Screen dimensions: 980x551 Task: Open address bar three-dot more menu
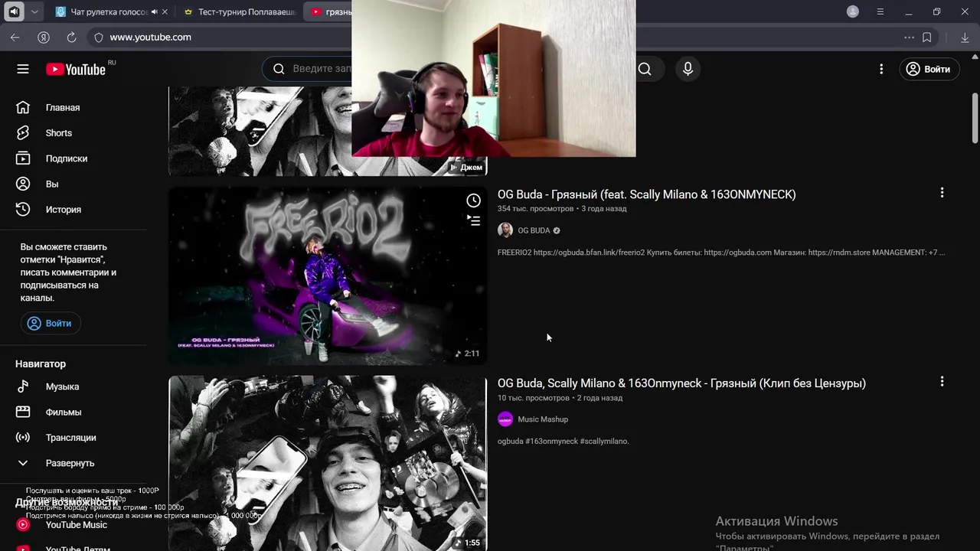tap(909, 37)
